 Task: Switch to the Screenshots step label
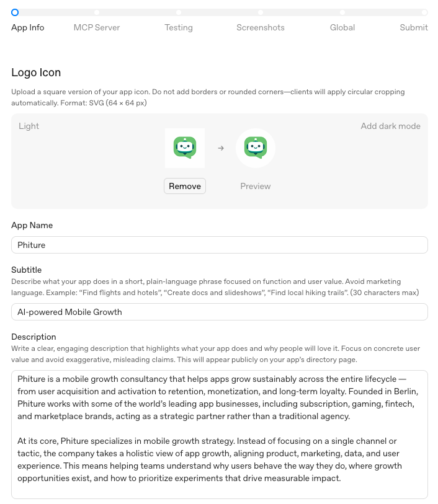coord(261,27)
